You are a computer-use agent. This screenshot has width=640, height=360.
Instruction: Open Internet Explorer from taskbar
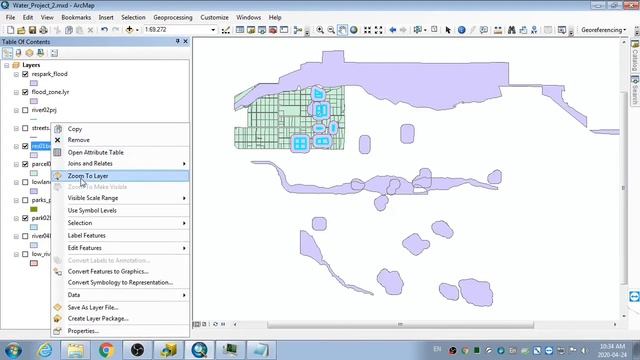coord(44,350)
